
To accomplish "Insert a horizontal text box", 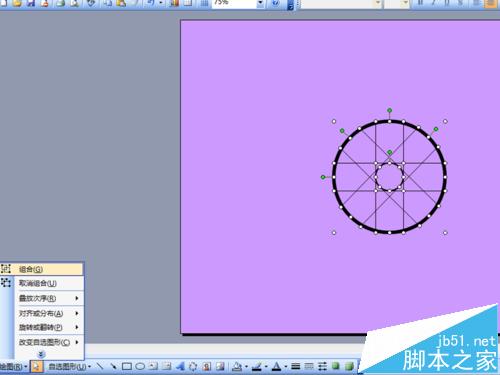I will click(153, 367).
